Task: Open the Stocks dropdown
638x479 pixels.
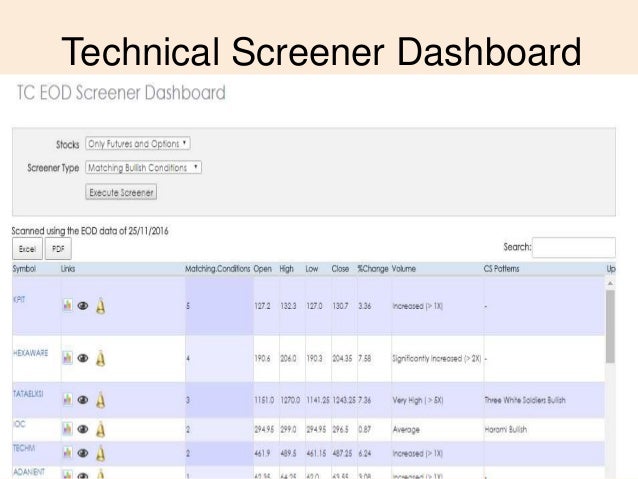Action: pos(138,144)
